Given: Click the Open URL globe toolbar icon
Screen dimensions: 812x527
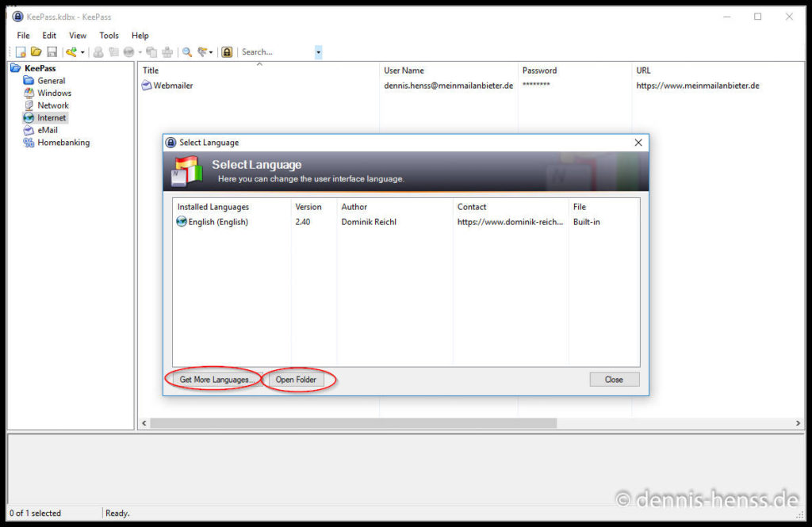Looking at the screenshot, I should (128, 52).
